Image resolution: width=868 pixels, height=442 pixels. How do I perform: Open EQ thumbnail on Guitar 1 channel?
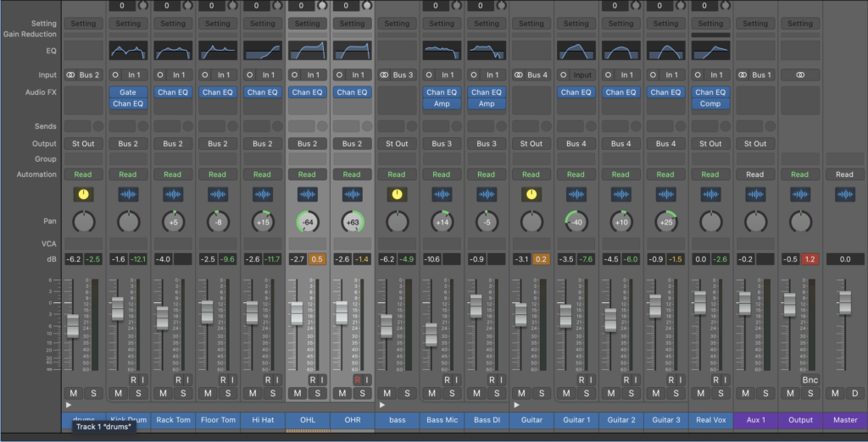point(576,50)
